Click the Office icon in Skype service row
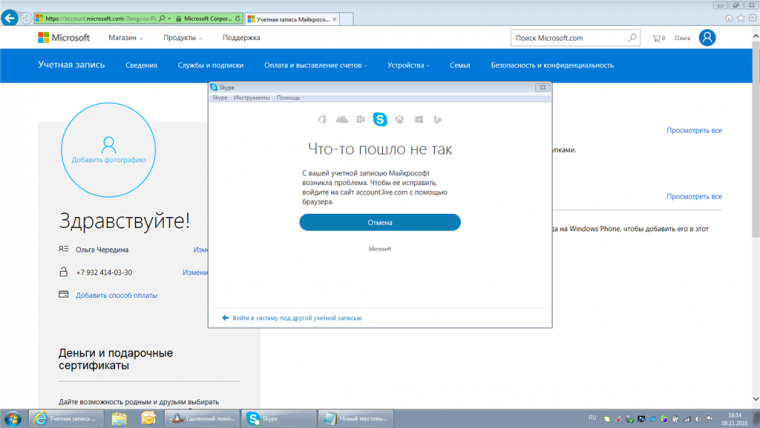 pyautogui.click(x=322, y=119)
